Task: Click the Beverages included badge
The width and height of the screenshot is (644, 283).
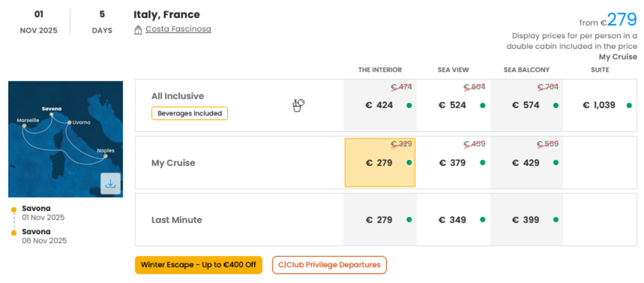Action: (x=190, y=113)
